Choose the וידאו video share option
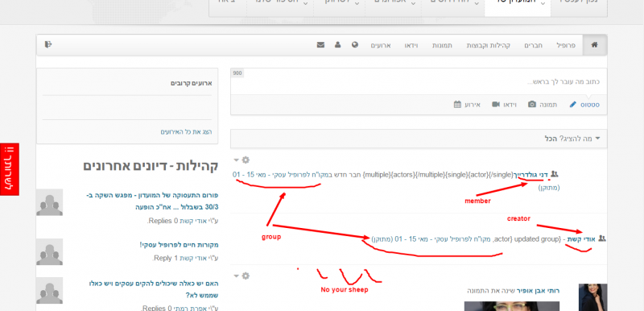Viewport: 644px width, 311px height. coord(505,105)
